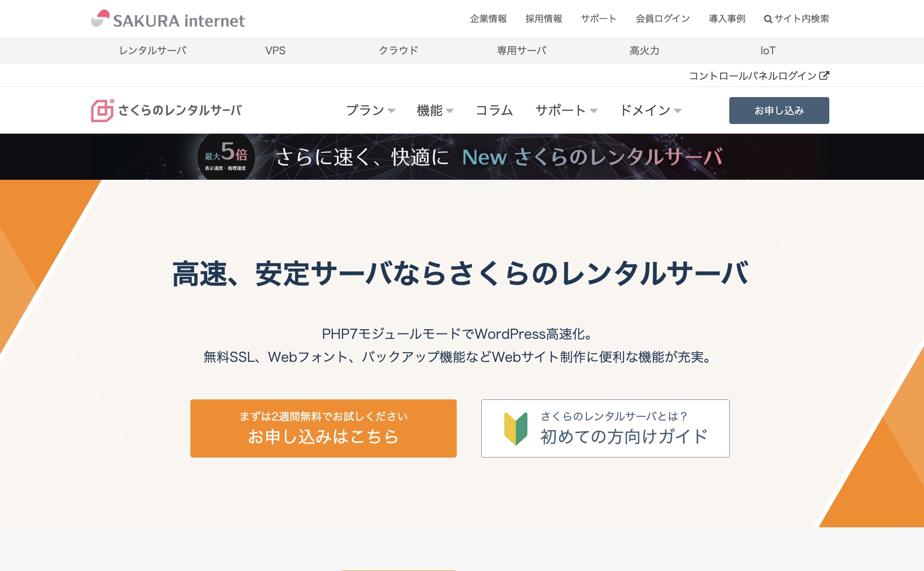Image resolution: width=924 pixels, height=571 pixels.
Task: Select VPS in service bar
Action: point(275,50)
